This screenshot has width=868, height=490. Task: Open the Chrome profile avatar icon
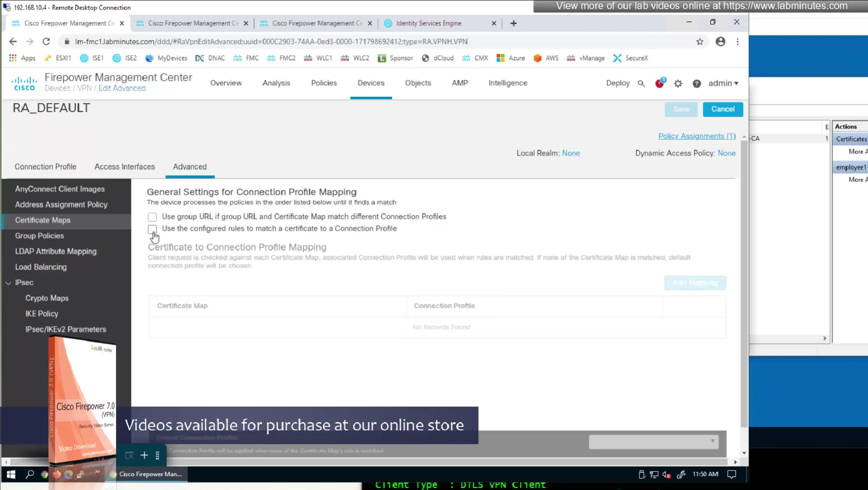[x=720, y=42]
